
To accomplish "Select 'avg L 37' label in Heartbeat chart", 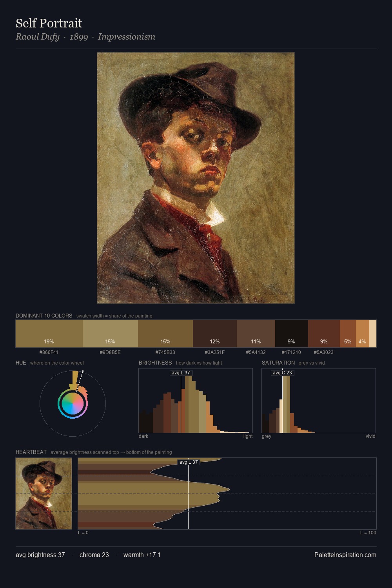I will pyautogui.click(x=189, y=462).
